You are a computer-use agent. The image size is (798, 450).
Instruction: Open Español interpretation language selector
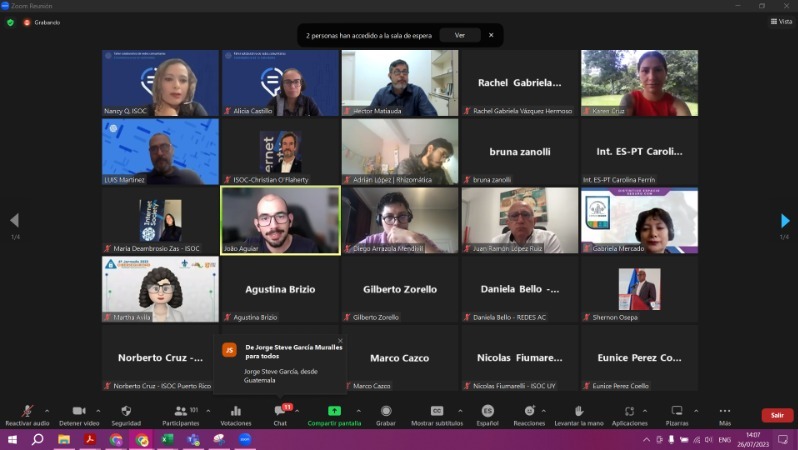tap(487, 411)
